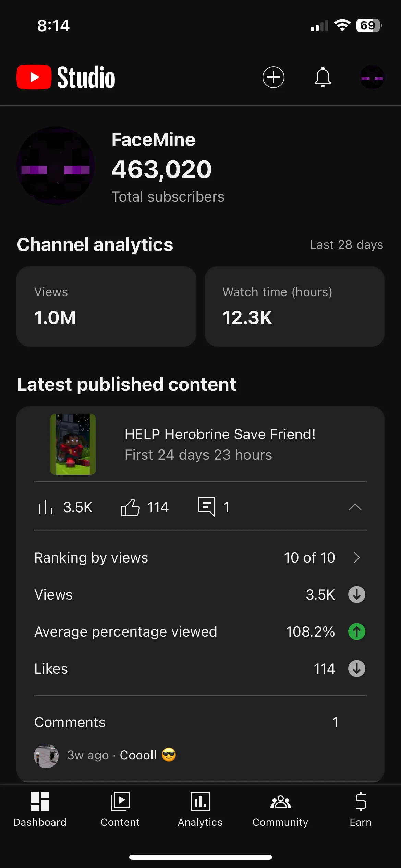Tap the comment bubble icon
The height and width of the screenshot is (868, 401).
(x=207, y=506)
